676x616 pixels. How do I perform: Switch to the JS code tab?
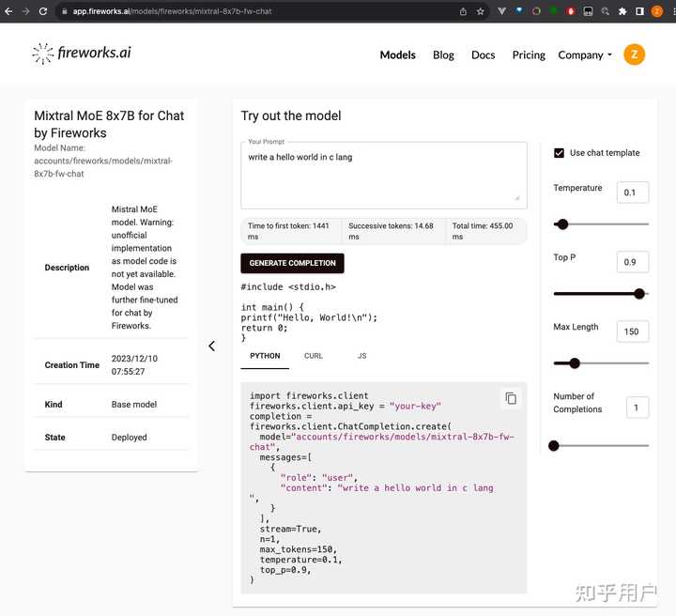click(362, 356)
